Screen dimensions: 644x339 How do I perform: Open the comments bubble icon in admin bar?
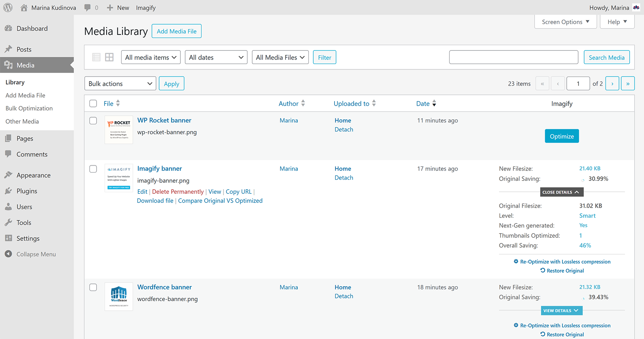point(88,8)
